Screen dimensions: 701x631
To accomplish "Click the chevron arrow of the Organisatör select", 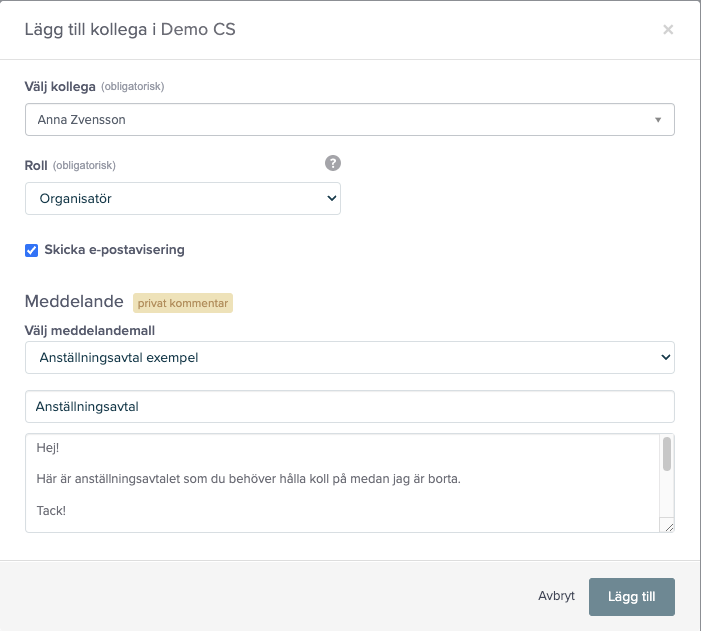I will (x=332, y=199).
